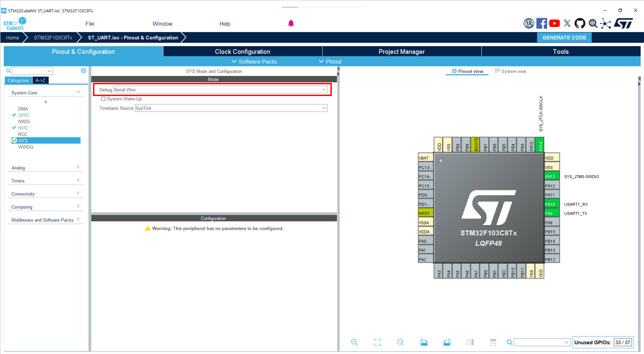
Task: Select pin PA10 USART1_RX
Action: [552, 204]
